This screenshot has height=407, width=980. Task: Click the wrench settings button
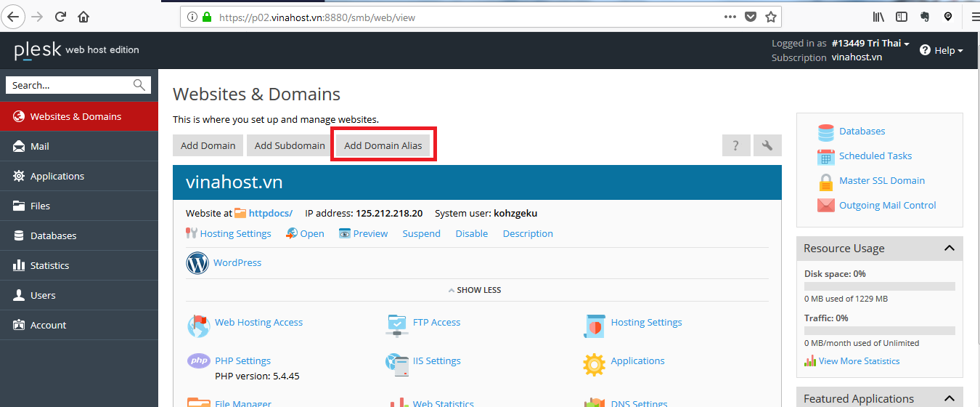point(767,145)
